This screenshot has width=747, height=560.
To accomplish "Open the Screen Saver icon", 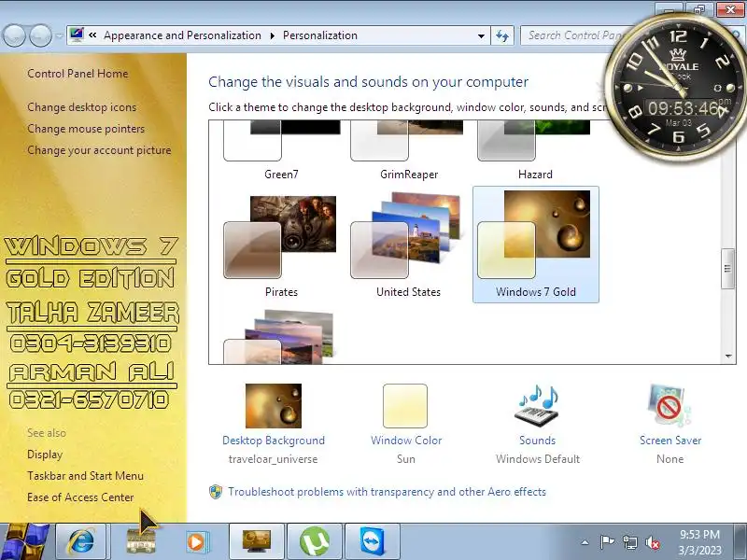I will 669,406.
